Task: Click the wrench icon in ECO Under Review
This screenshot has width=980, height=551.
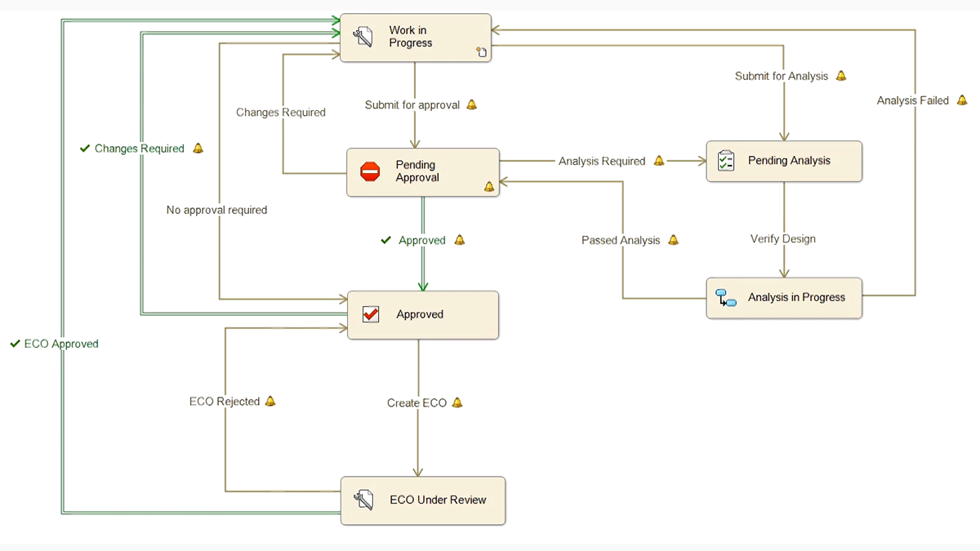Action: click(363, 500)
